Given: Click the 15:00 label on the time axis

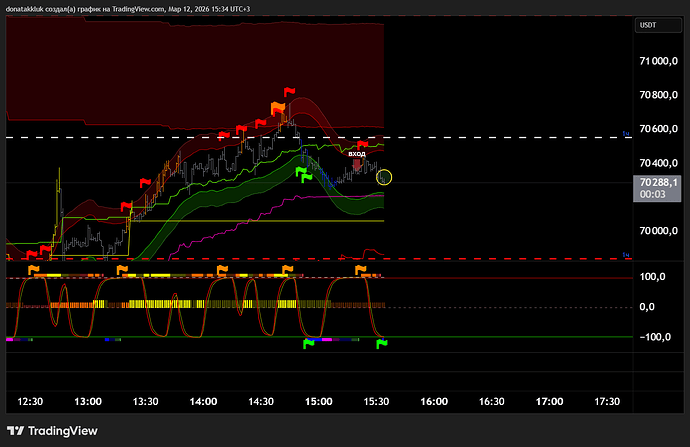Looking at the screenshot, I should click(319, 401).
